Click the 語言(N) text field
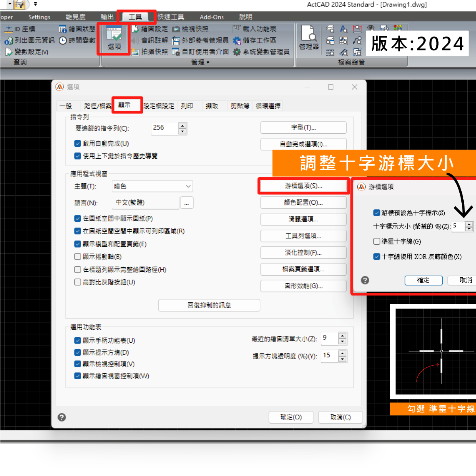 click(x=146, y=203)
